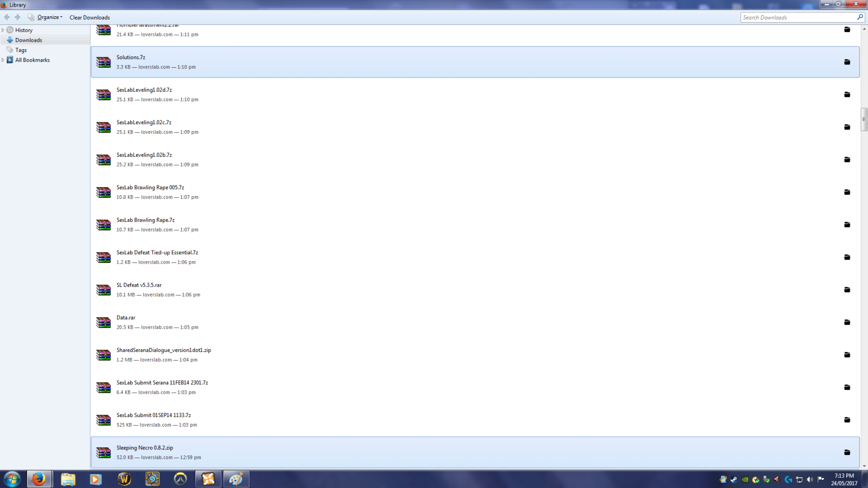Select All Bookmarks in the Library sidebar
The height and width of the screenshot is (488, 868).
click(x=33, y=60)
